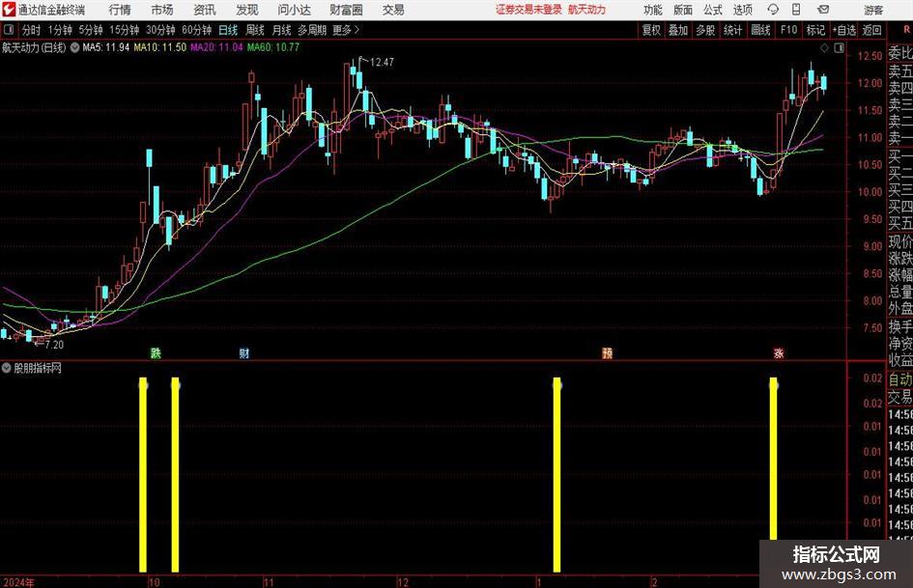Open the 画线 drawing tools

pyautogui.click(x=760, y=30)
